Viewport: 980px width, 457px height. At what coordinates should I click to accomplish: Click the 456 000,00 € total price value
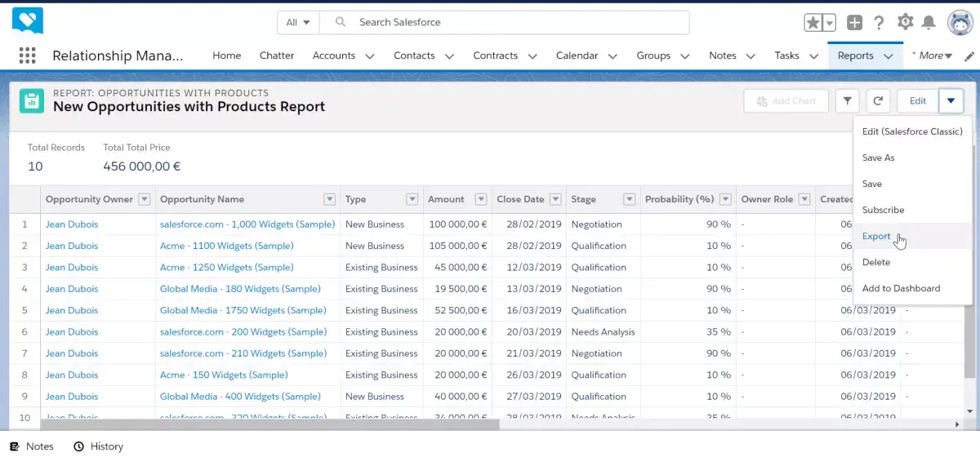pos(142,166)
